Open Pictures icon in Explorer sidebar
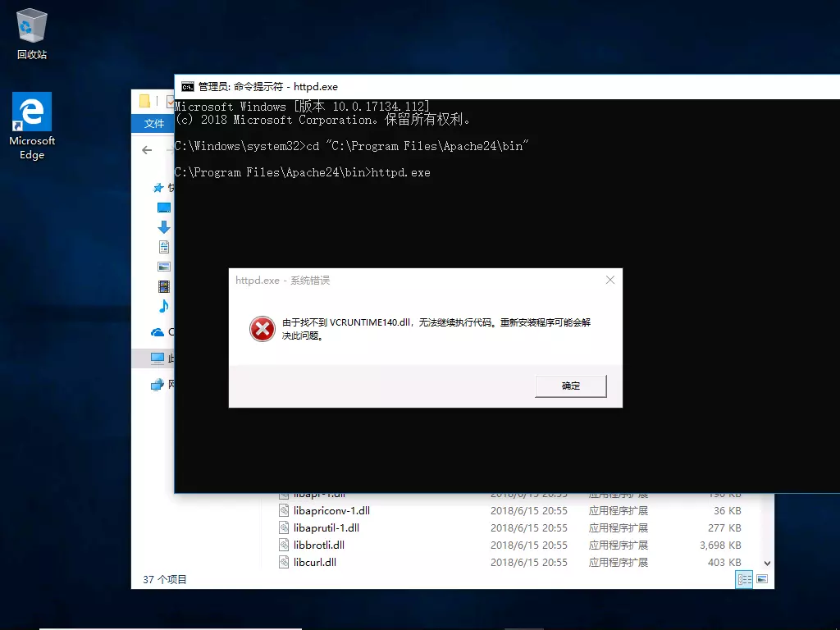The width and height of the screenshot is (840, 630). click(164, 267)
